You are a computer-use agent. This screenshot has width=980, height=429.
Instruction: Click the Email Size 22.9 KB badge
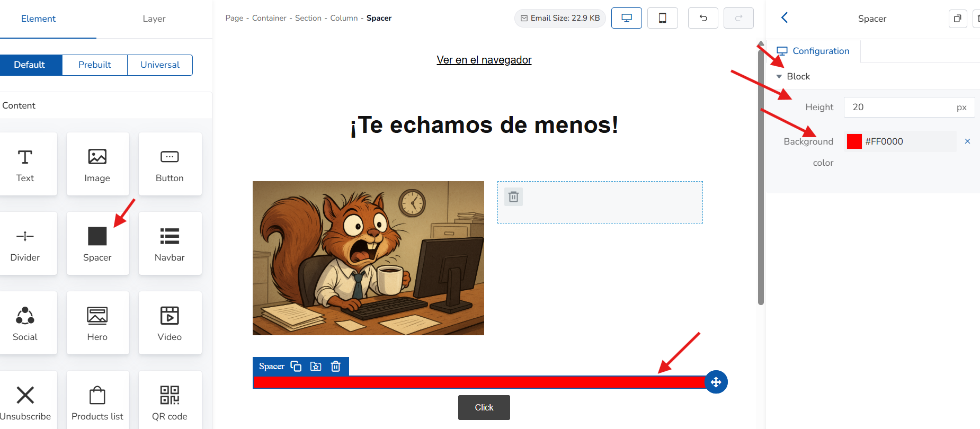[560, 18]
